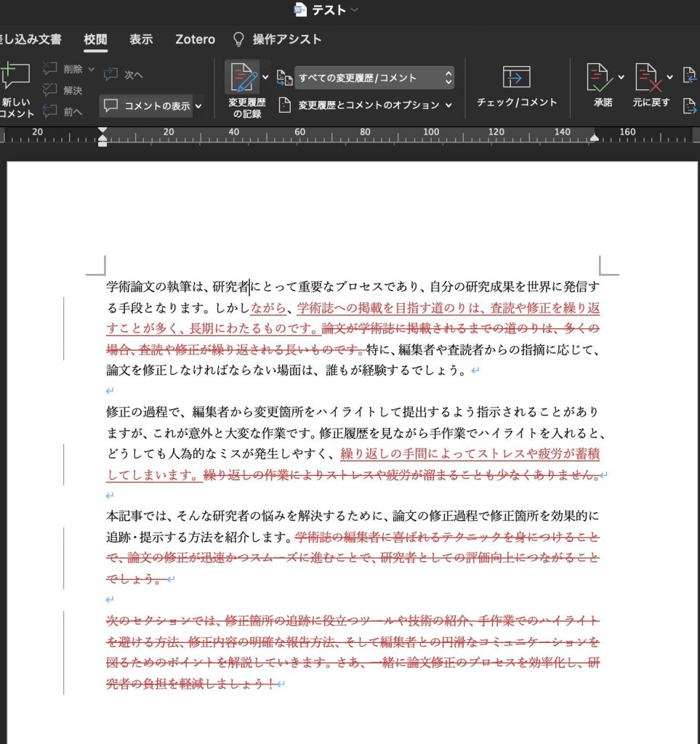The height and width of the screenshot is (744, 700).
Task: Open the Zotero ribbon tab
Action: (196, 39)
